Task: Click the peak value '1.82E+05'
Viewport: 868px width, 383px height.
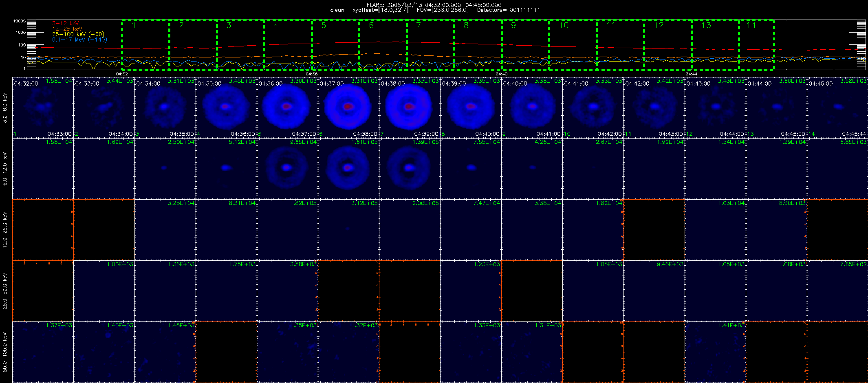Action: 303,203
